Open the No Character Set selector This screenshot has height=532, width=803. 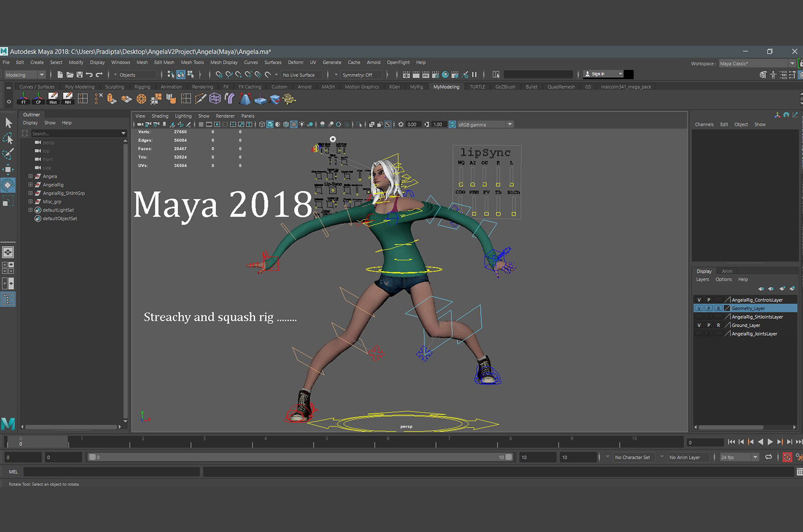coord(633,457)
